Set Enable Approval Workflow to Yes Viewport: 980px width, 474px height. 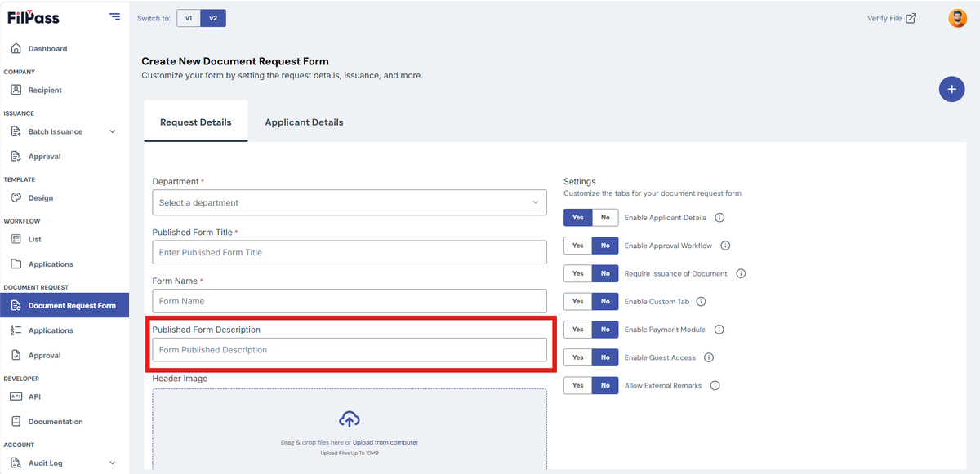[x=578, y=246]
